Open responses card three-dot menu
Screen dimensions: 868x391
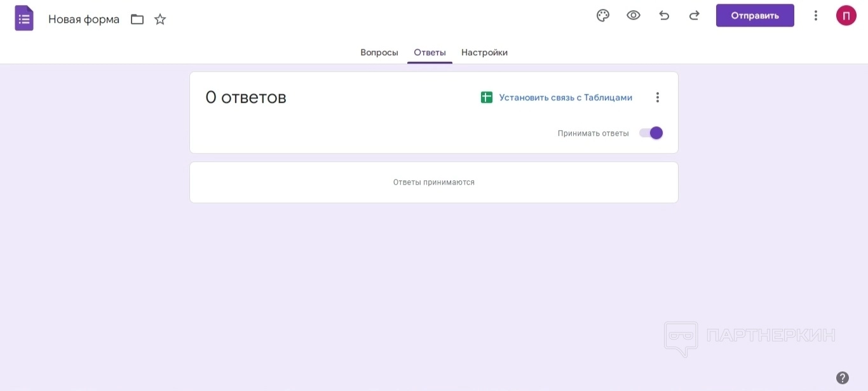[658, 97]
